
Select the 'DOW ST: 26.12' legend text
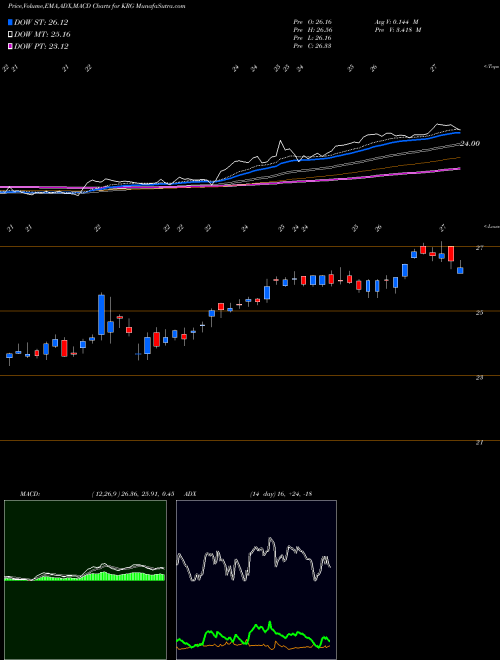41,22
